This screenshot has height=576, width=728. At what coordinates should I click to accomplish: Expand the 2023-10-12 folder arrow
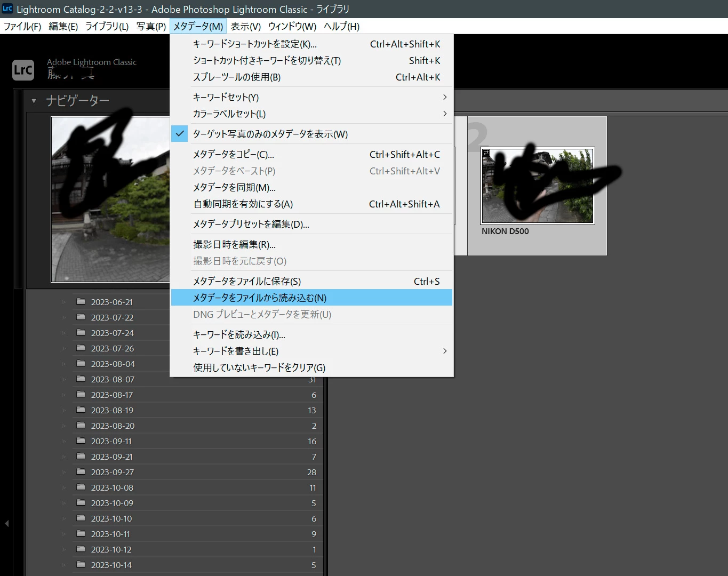[63, 549]
